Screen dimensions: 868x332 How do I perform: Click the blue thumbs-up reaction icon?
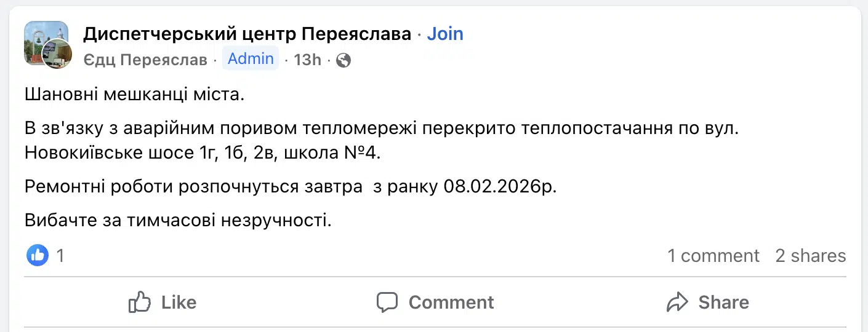coord(38,255)
